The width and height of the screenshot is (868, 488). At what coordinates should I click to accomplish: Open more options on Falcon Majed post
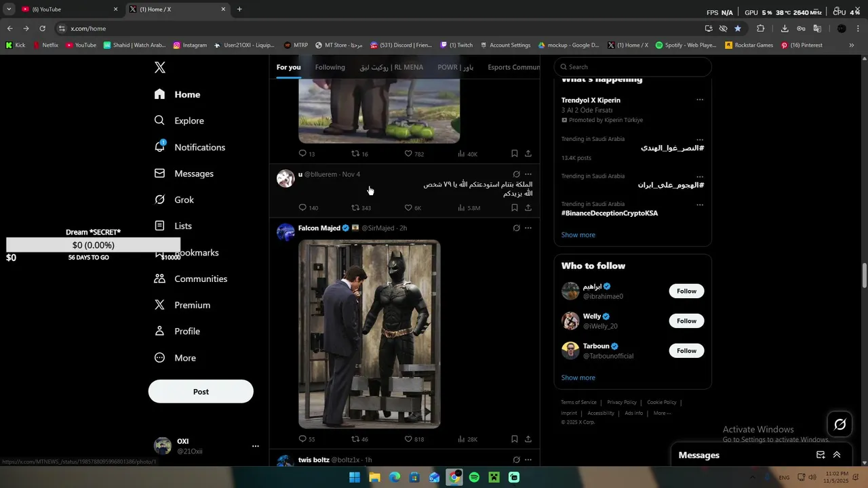[x=528, y=228]
